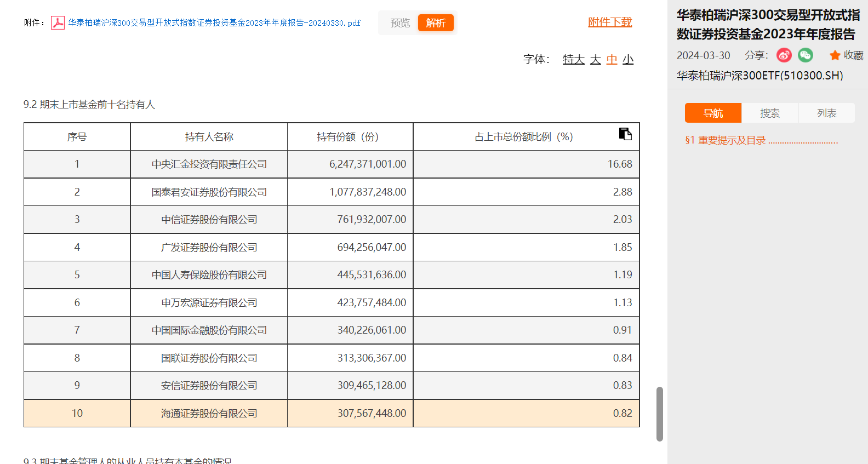
Task: Open the 附件下载 attachment download link
Action: (x=610, y=22)
